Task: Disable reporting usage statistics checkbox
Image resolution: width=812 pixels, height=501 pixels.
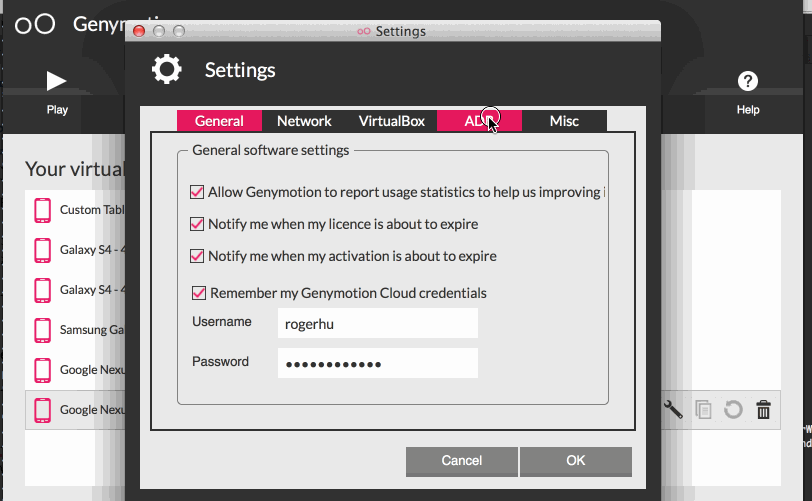Action: pyautogui.click(x=197, y=192)
